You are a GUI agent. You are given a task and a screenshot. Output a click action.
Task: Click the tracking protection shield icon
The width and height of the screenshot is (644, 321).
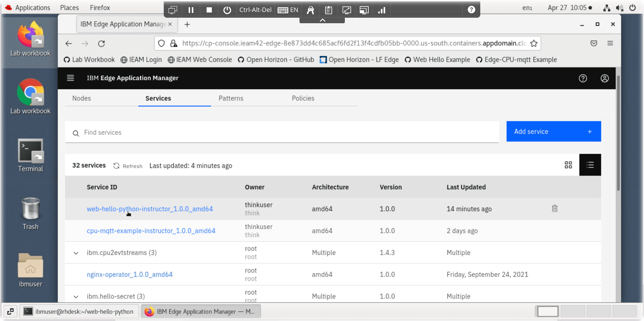[x=162, y=43]
